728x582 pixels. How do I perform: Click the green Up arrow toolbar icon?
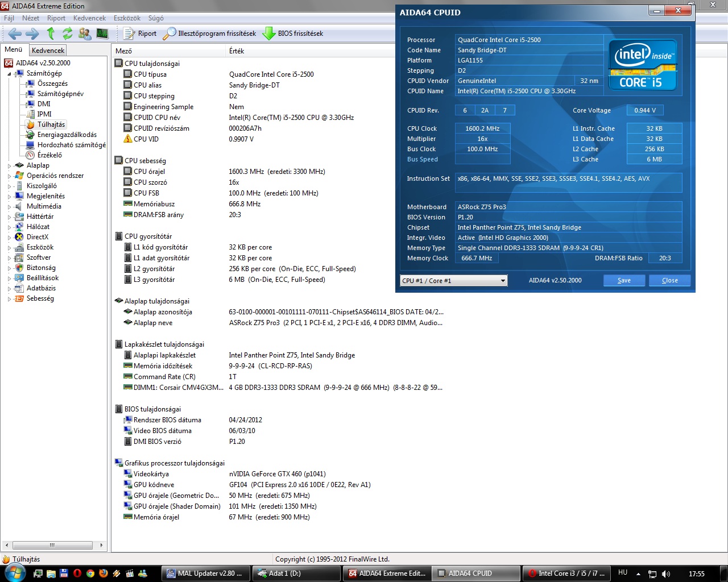(x=51, y=34)
